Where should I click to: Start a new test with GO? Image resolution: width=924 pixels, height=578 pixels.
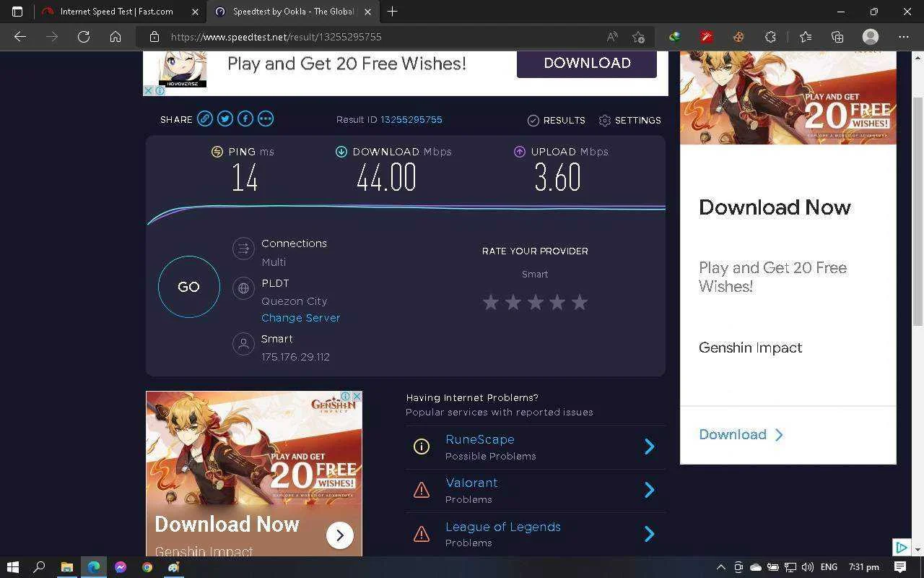point(189,287)
